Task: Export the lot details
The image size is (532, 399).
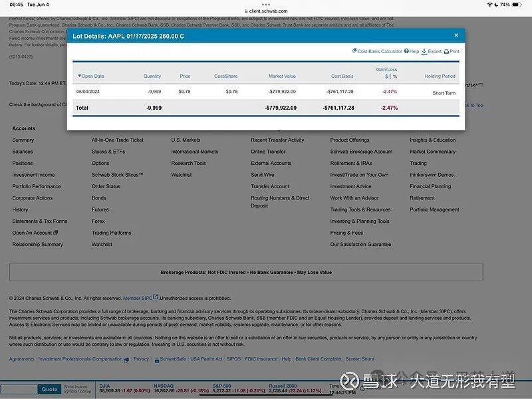Action: [x=431, y=51]
